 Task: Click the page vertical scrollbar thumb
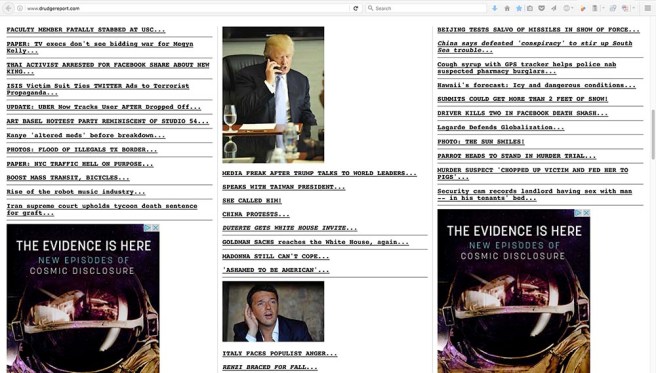(x=653, y=134)
